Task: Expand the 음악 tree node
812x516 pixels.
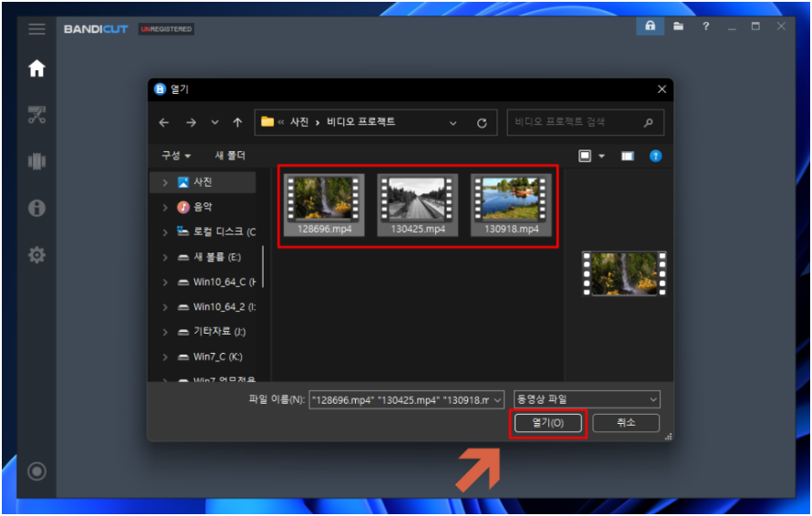Action: [x=164, y=208]
